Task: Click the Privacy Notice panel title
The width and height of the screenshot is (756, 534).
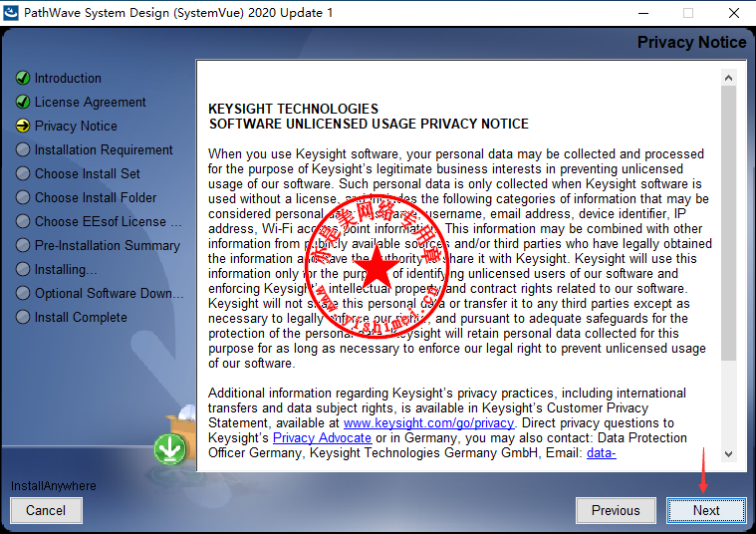Action: [692, 43]
